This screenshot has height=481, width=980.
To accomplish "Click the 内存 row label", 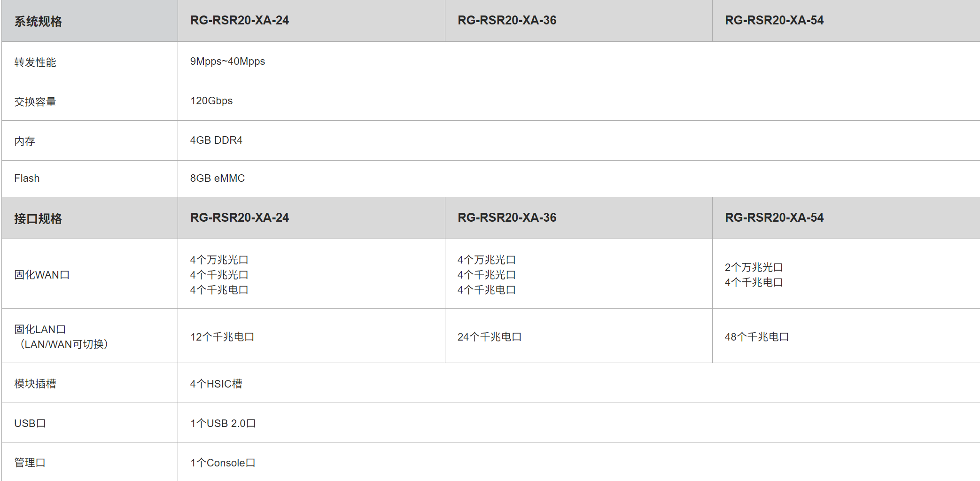I will (25, 141).
